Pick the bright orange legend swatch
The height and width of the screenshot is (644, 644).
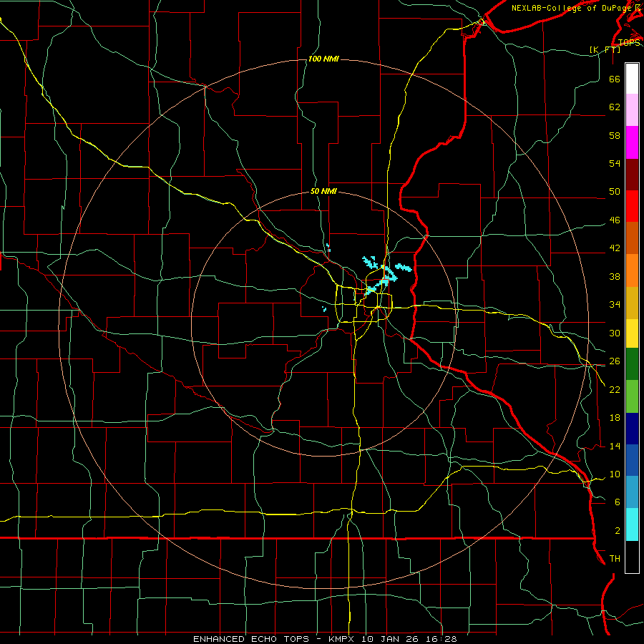(x=632, y=270)
